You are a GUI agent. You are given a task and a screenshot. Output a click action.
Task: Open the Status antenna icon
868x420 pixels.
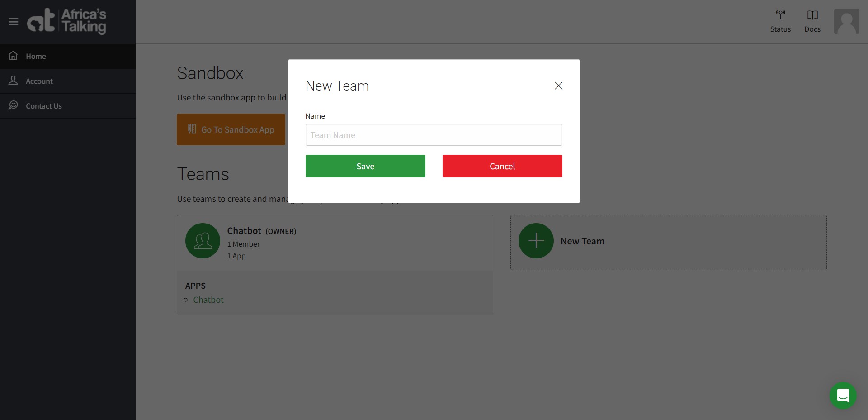coord(780,15)
